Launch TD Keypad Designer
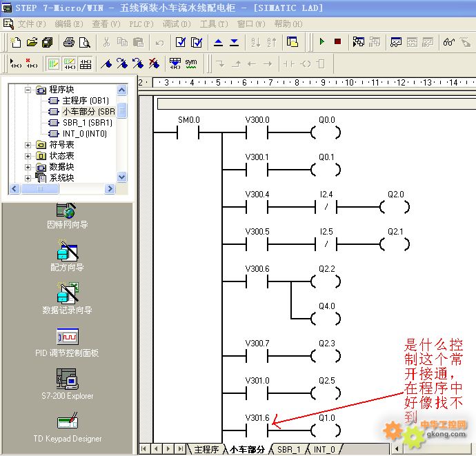 tap(68, 427)
